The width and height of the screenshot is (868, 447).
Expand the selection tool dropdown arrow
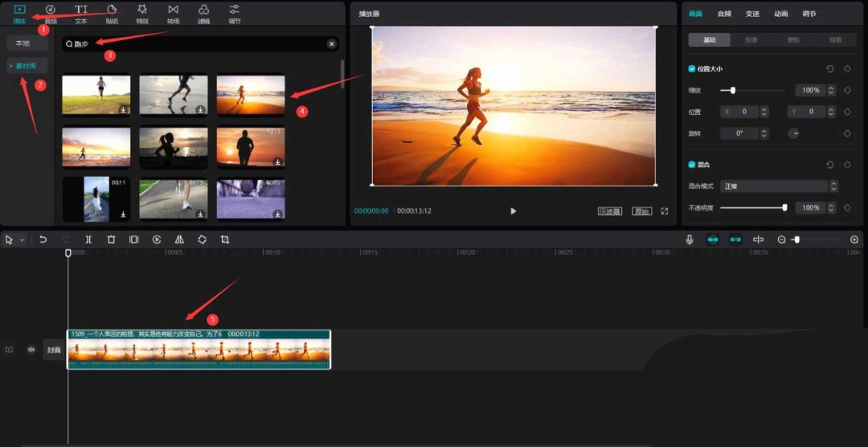pyautogui.click(x=22, y=240)
